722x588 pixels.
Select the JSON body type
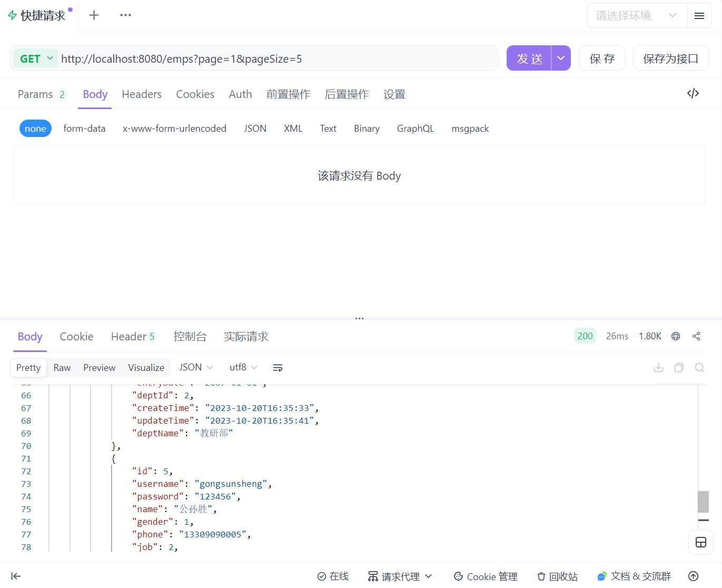tap(255, 129)
